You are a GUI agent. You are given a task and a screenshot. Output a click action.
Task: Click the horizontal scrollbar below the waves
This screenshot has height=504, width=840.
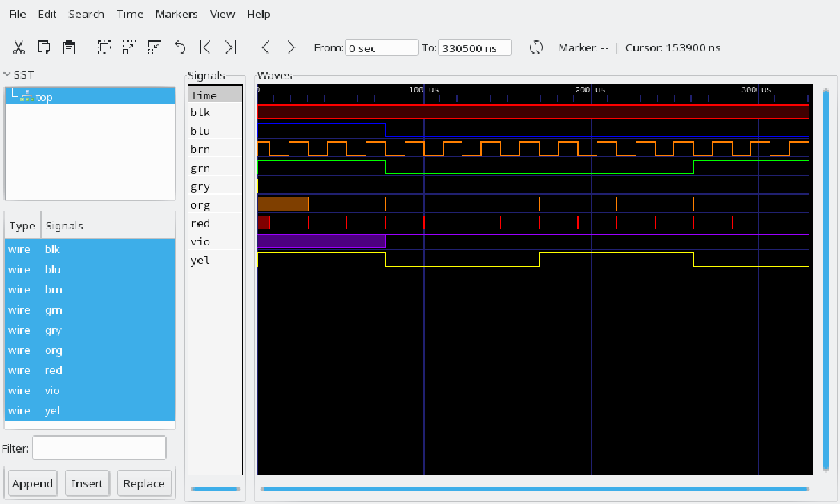[x=533, y=489]
